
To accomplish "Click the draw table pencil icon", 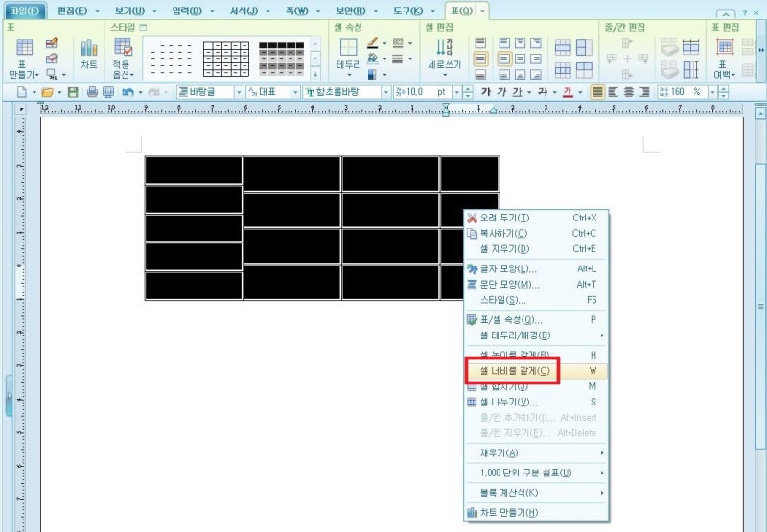I will click(52, 43).
